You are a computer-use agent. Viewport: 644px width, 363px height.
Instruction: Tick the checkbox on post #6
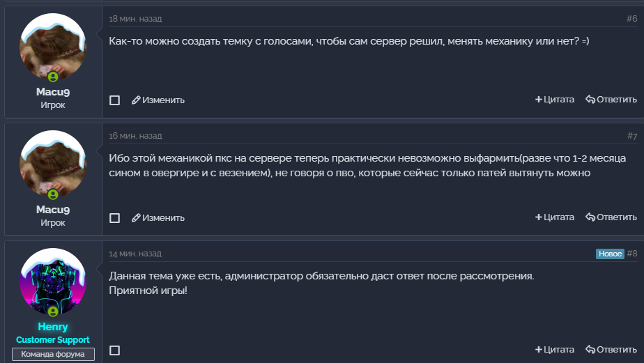point(115,100)
